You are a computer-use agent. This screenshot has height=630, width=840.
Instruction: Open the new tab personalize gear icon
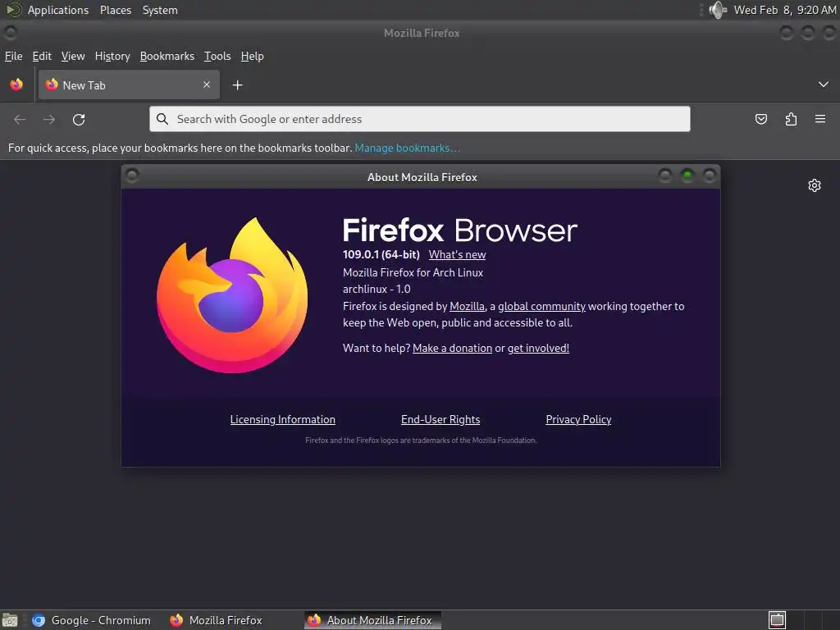(x=815, y=185)
